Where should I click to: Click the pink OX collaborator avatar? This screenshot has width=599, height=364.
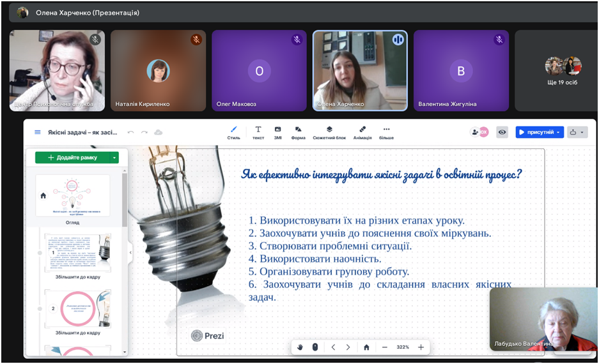click(484, 132)
